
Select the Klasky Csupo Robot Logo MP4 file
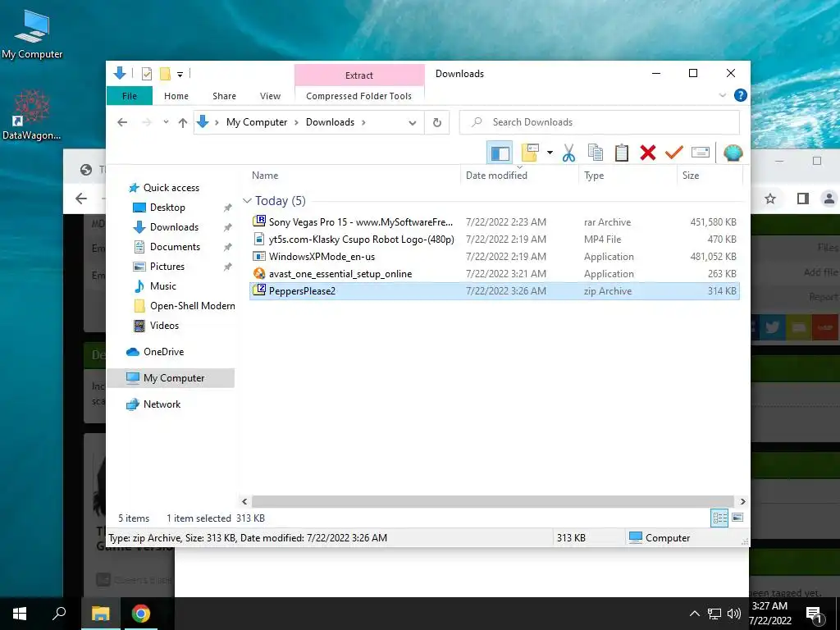494,239
